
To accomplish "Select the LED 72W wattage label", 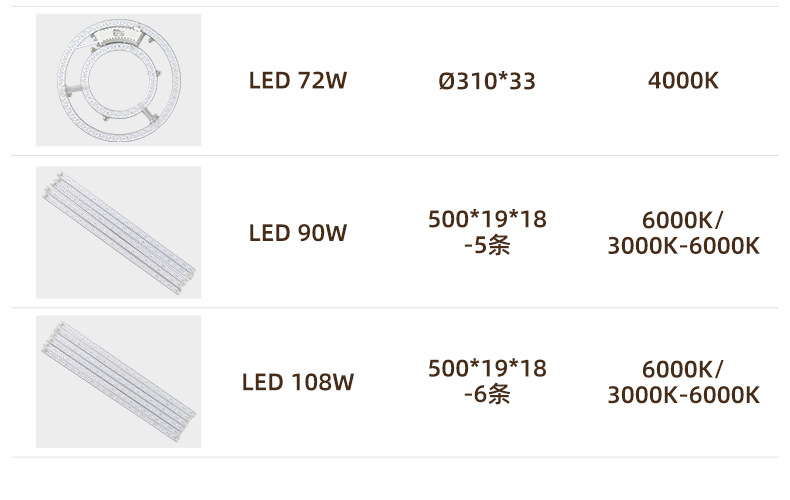I will point(297,81).
